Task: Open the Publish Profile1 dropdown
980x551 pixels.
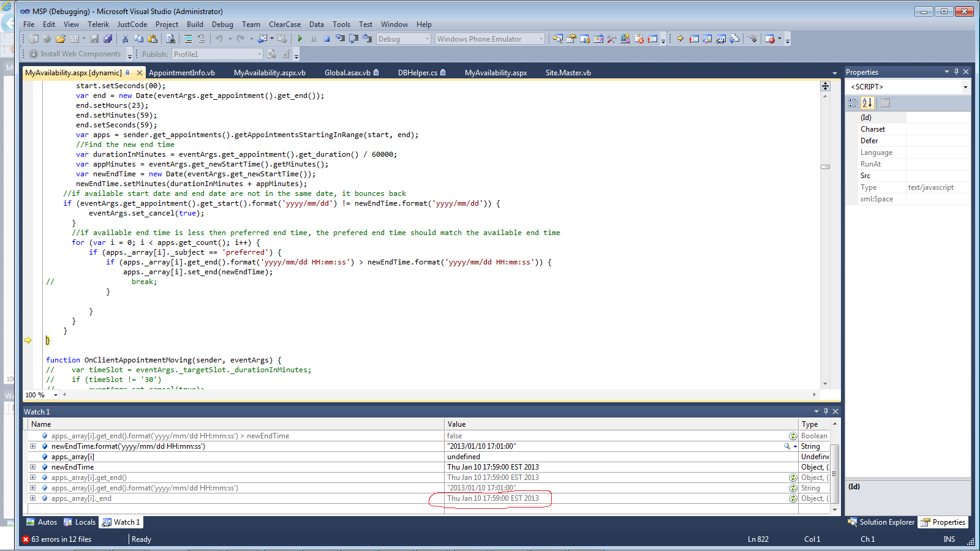Action: (x=259, y=54)
